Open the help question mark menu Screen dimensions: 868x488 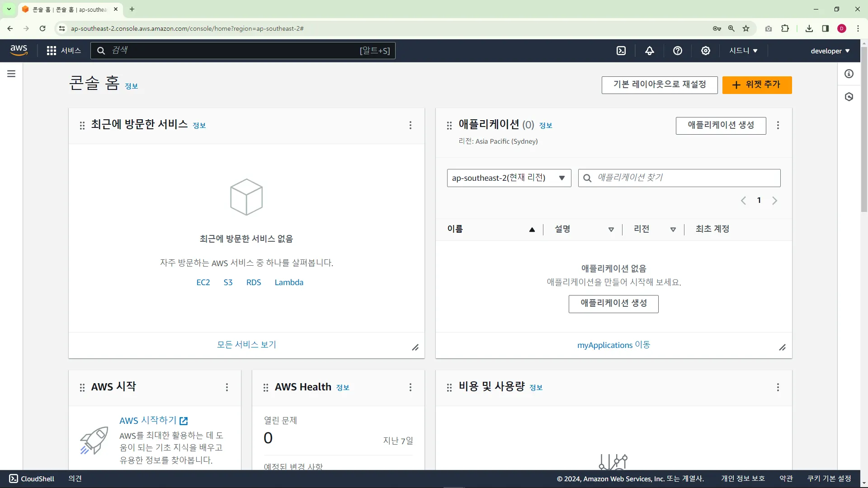[677, 51]
